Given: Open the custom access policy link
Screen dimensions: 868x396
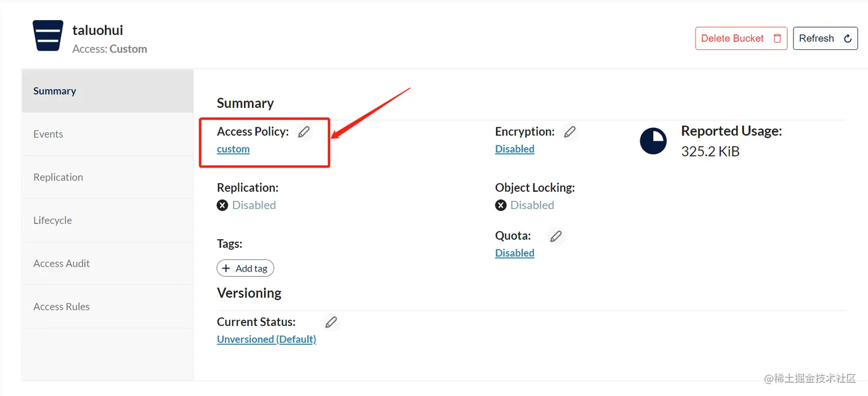Looking at the screenshot, I should tap(233, 149).
